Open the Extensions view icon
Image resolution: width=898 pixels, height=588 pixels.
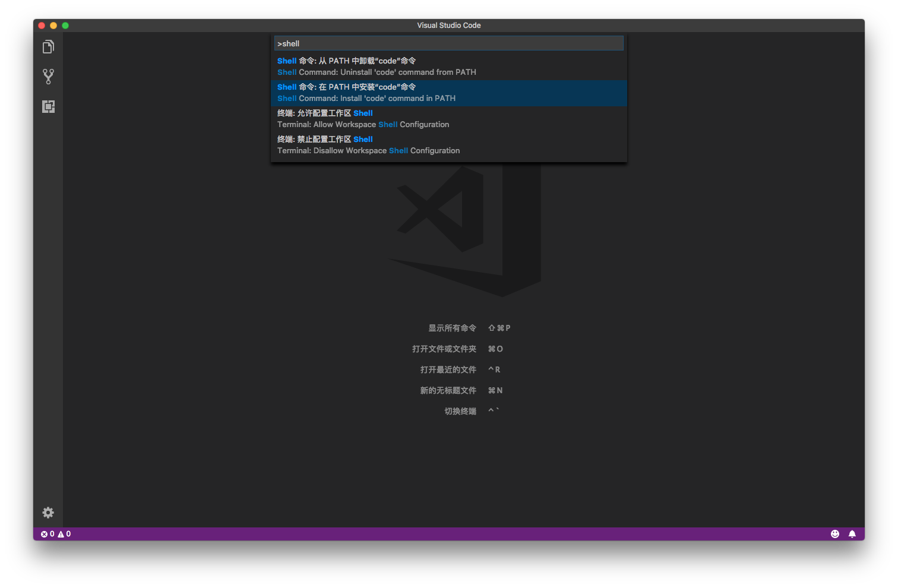pos(48,106)
